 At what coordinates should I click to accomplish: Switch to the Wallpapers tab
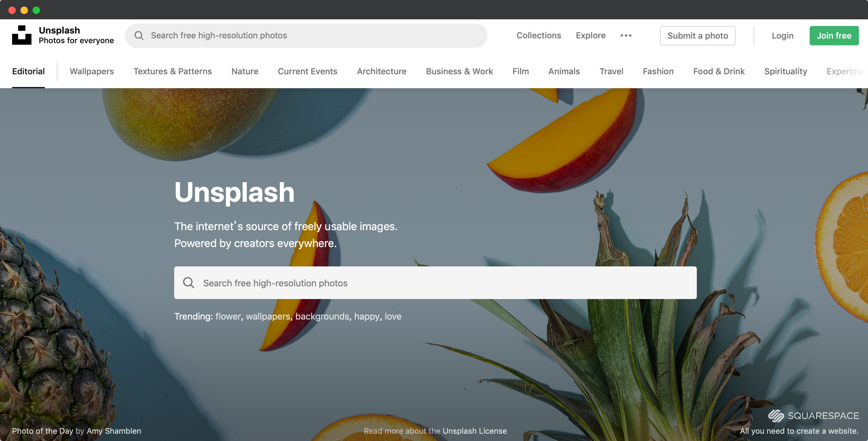coord(92,71)
